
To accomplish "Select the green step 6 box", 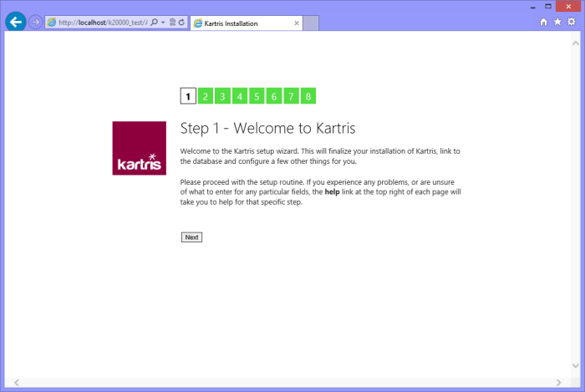I will pos(274,96).
